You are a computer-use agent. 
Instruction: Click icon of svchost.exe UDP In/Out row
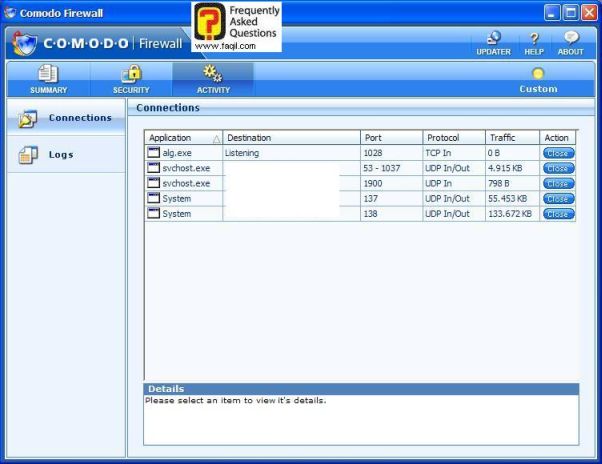coord(154,168)
